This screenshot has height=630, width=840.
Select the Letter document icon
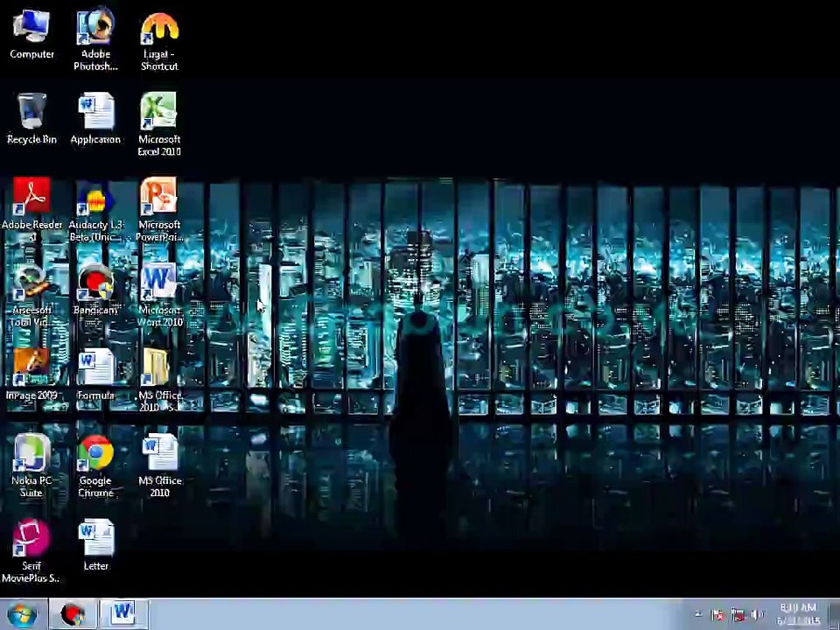click(x=95, y=544)
